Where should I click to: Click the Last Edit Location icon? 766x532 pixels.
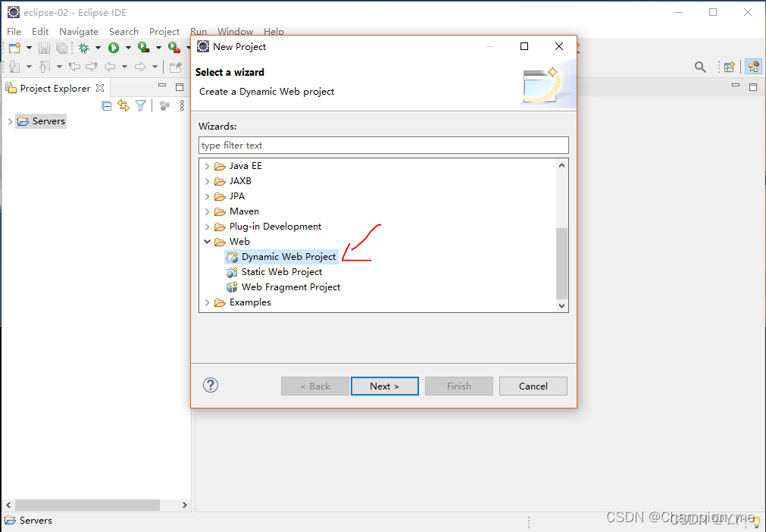74,67
